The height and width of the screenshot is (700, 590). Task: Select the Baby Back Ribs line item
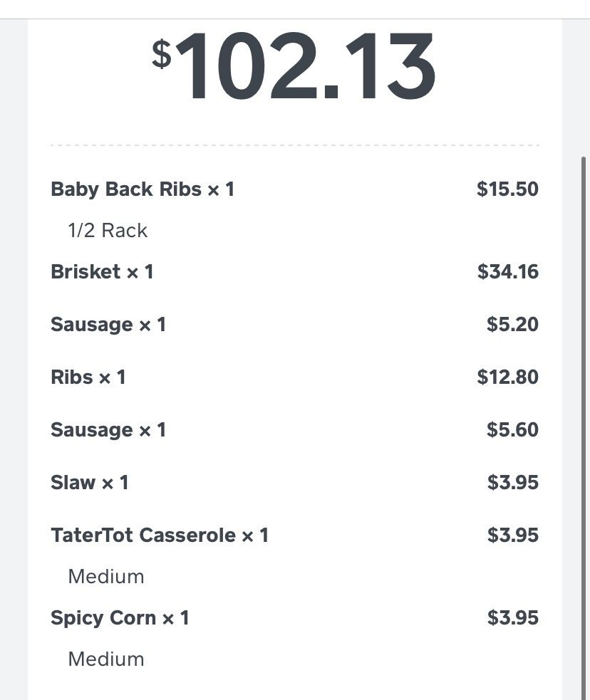(143, 189)
